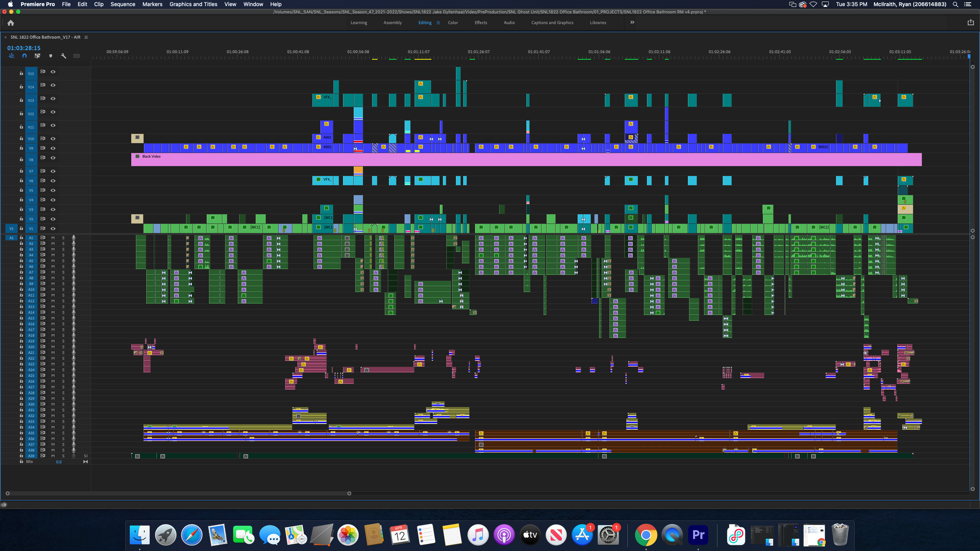This screenshot has height=551, width=980.
Task: Open the Clip menu
Action: coord(99,4)
